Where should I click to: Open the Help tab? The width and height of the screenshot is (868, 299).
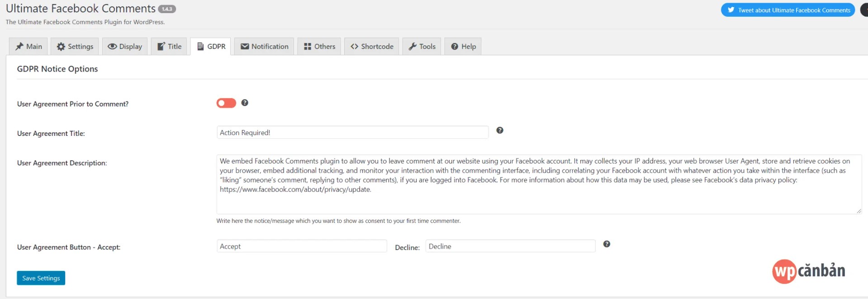[x=463, y=47]
